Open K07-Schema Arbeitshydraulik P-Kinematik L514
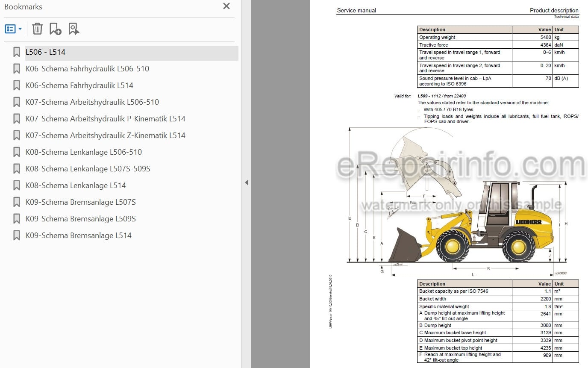This screenshot has width=588, height=368. pos(106,119)
